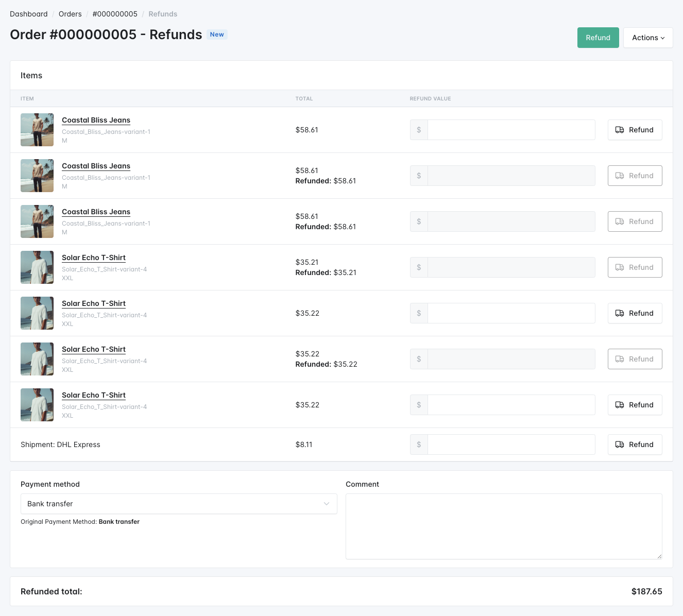Click the truck icon on DHL Express refund button

[620, 444]
